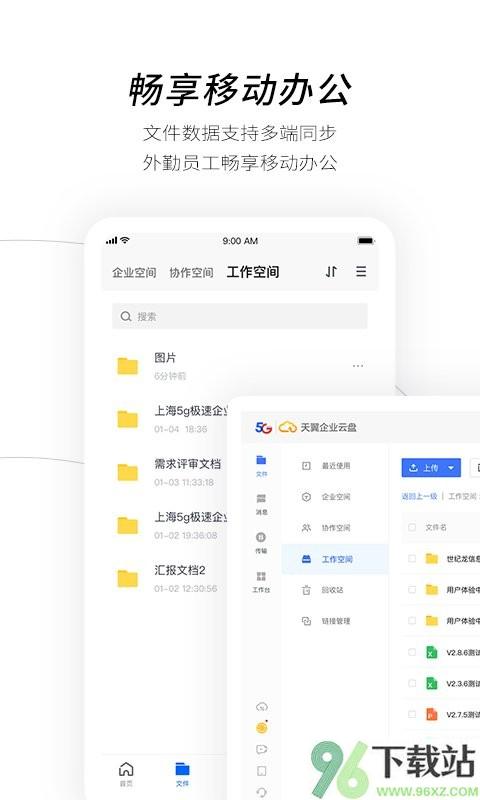480x800 pixels.
Task: Click the 文件名 column header
Action: 436,527
